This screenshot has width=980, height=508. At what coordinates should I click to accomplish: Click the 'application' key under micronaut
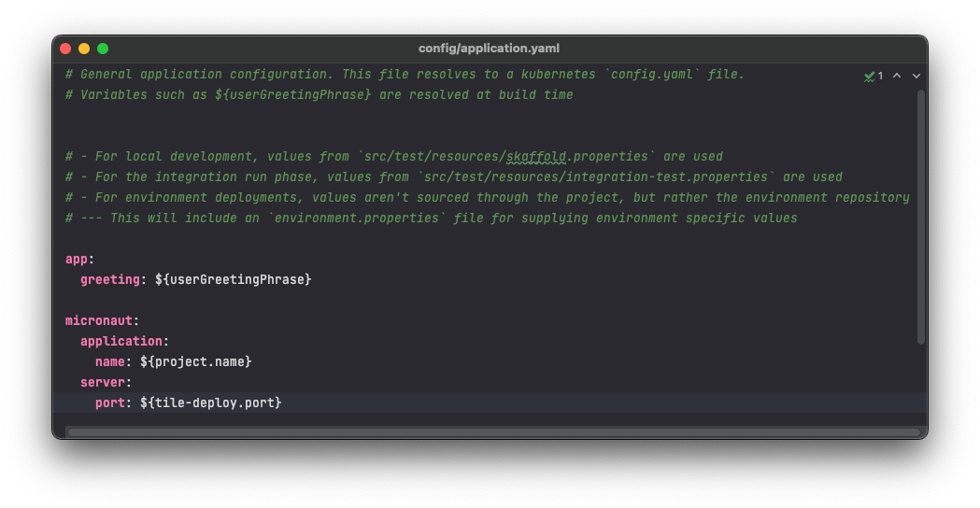pos(121,341)
